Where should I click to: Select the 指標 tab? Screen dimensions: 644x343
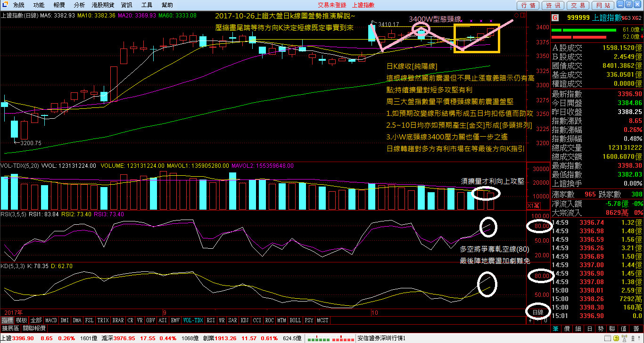pyautogui.click(x=8, y=320)
